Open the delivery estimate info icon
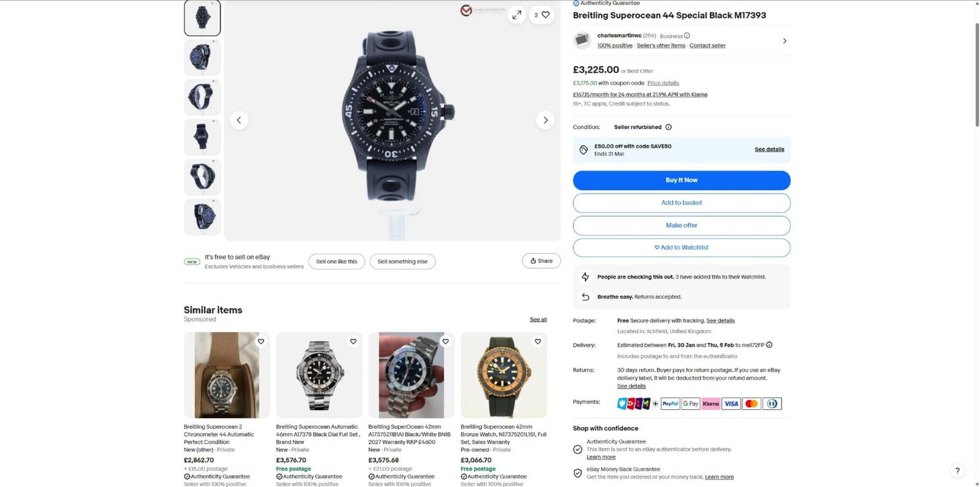 coord(769,345)
